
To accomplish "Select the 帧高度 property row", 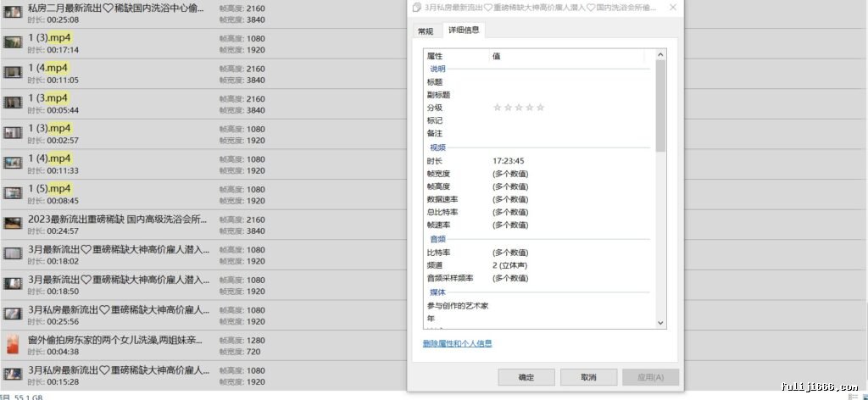I will (x=538, y=186).
